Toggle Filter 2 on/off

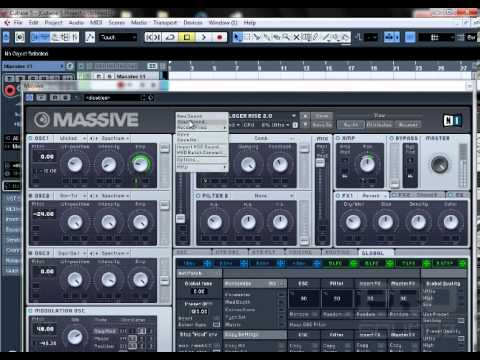point(198,196)
